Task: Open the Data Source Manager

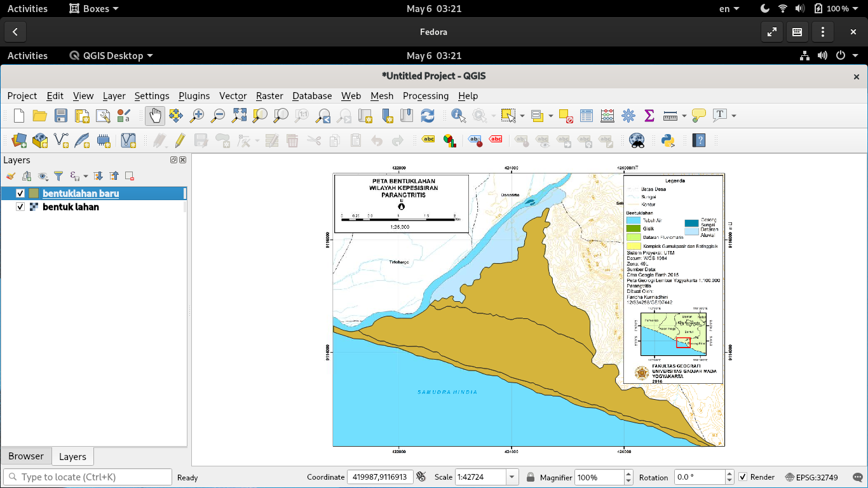Action: coord(18,140)
